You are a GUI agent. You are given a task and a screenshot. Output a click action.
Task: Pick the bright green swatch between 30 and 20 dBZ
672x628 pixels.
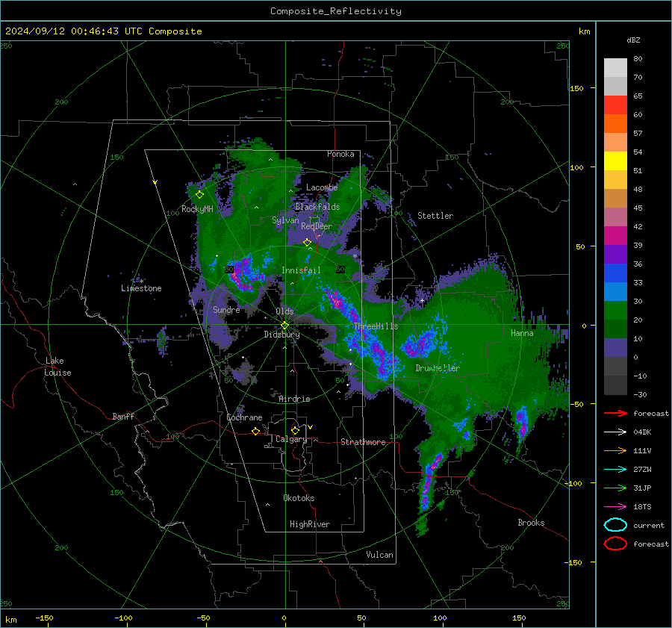tap(615, 311)
